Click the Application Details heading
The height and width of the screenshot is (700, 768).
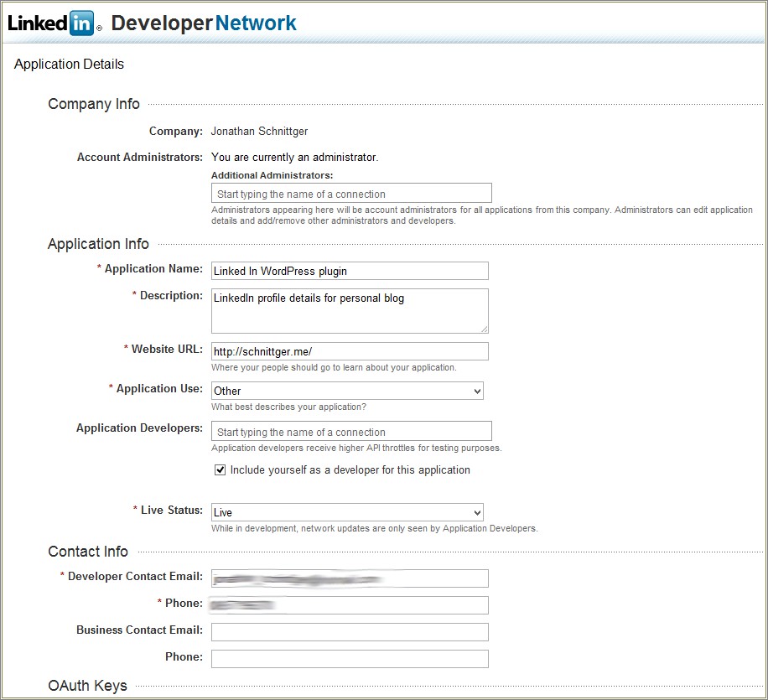[69, 64]
